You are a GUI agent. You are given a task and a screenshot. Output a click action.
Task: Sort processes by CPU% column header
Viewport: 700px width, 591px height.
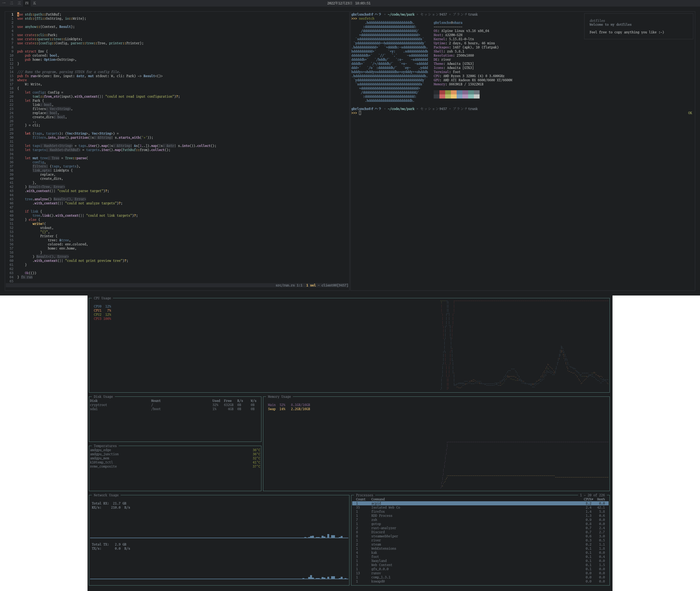point(588,499)
